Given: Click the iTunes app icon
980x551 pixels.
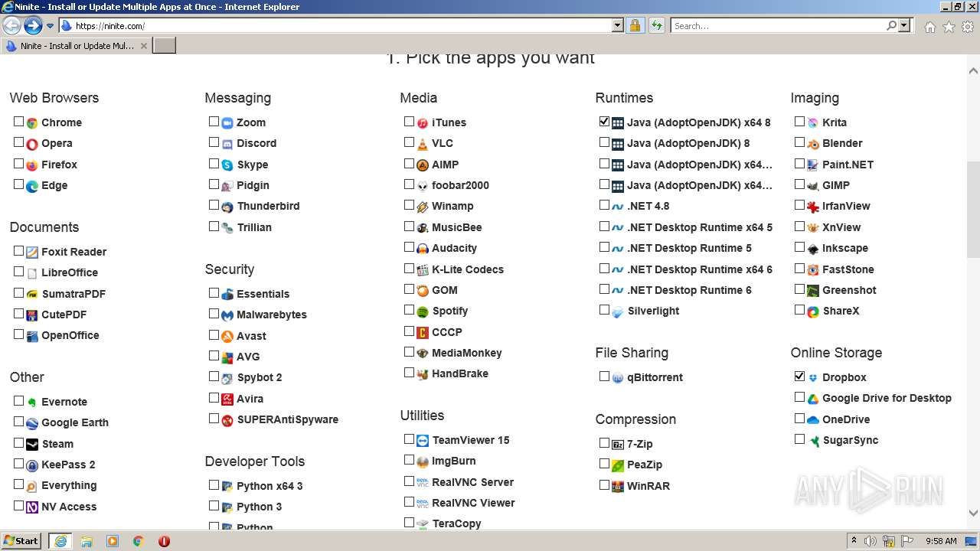Looking at the screenshot, I should coord(423,123).
